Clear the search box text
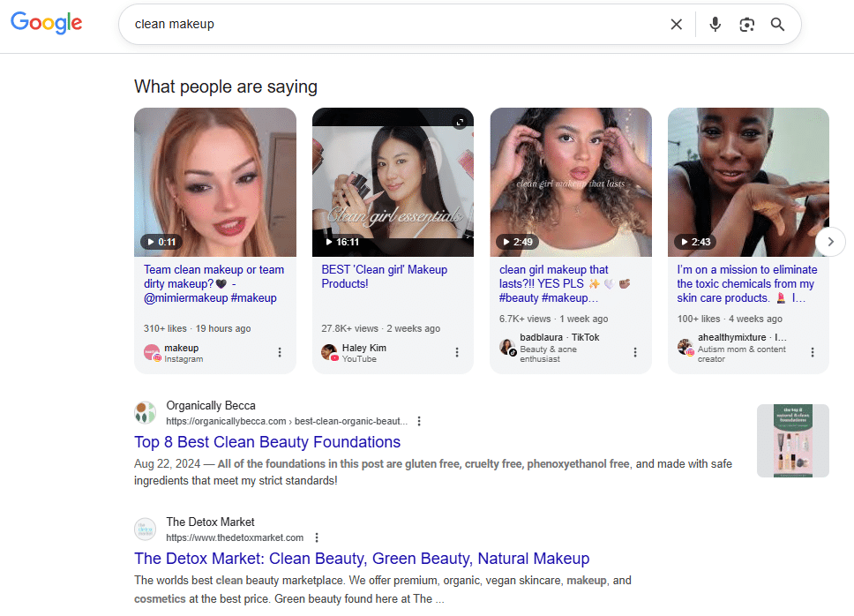 coord(676,25)
